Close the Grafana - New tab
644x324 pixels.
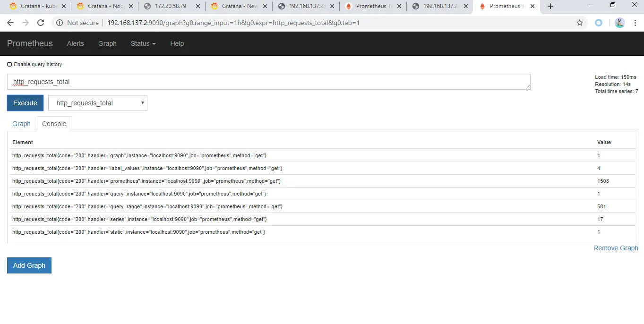point(265,6)
